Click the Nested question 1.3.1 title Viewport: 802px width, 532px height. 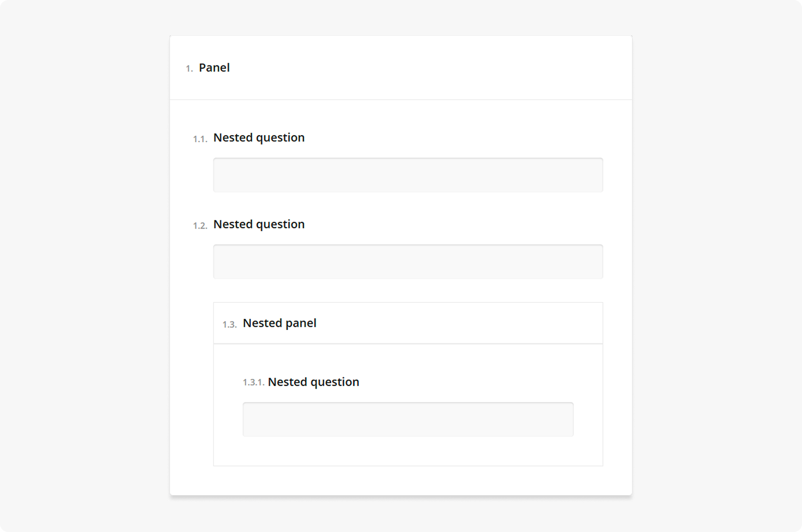pos(313,381)
